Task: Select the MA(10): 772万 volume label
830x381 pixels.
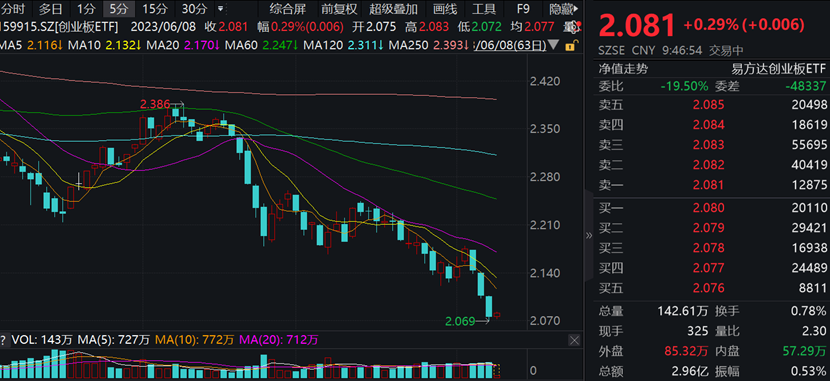Action: click(194, 339)
